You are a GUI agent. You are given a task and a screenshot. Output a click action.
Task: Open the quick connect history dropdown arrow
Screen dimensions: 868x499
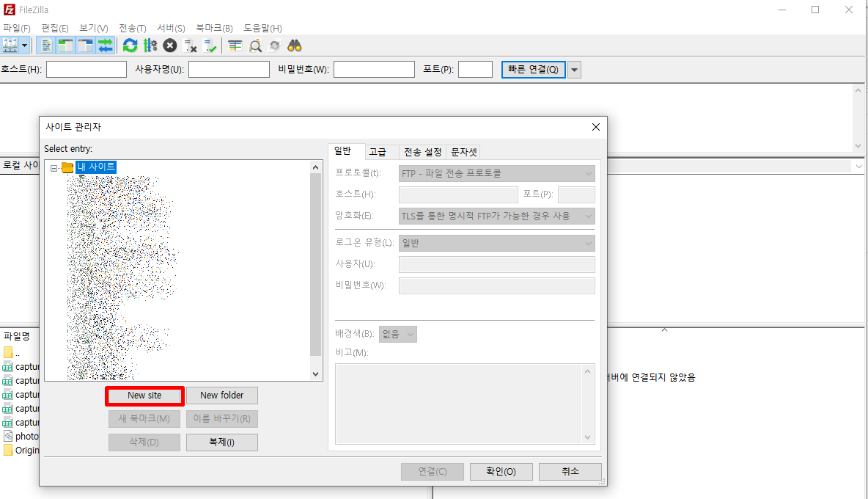[x=574, y=70]
